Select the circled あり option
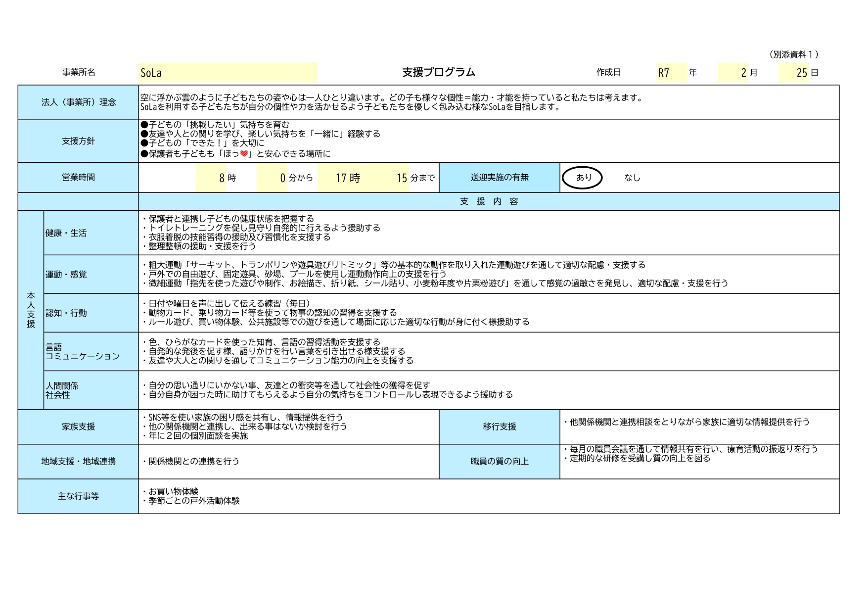Screen dimensions: 868x614 click(582, 178)
